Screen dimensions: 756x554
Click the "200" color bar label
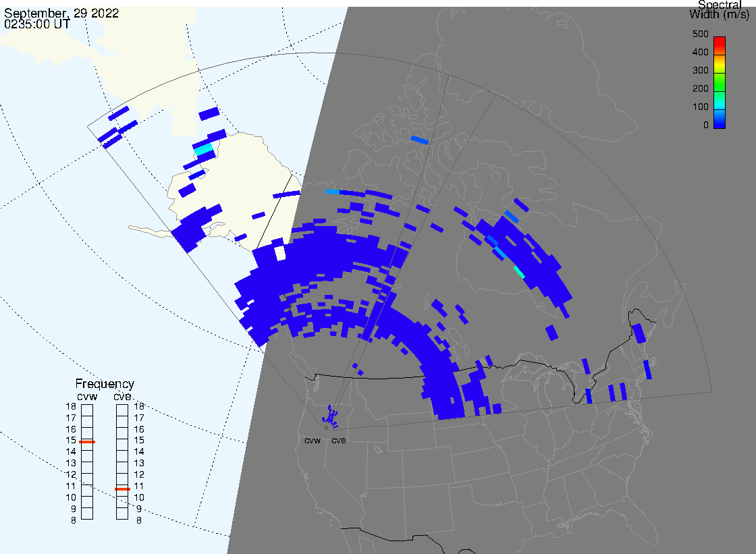(700, 88)
